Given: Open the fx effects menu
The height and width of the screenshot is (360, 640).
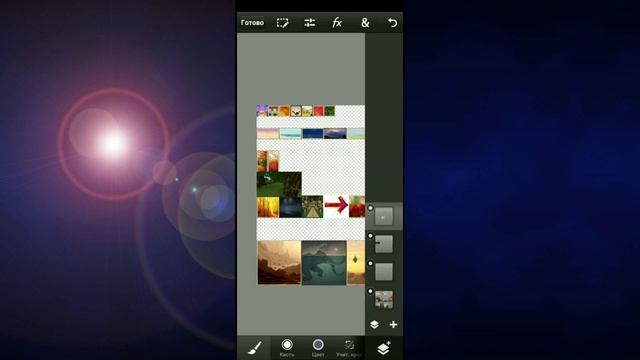Looking at the screenshot, I should pyautogui.click(x=337, y=23).
